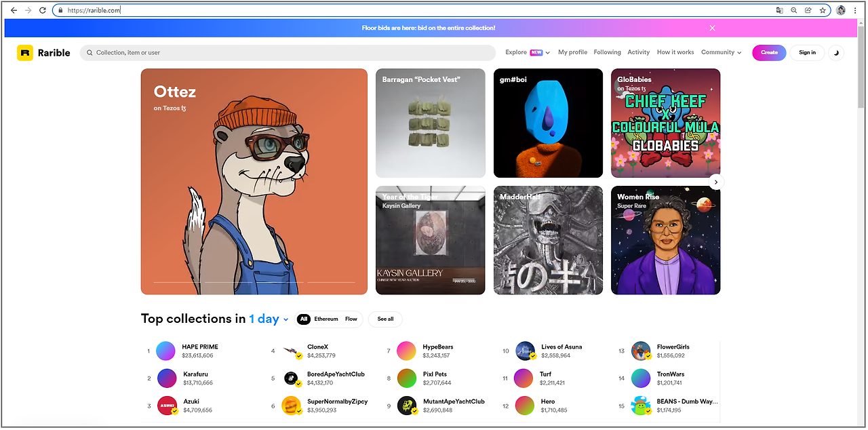Screen dimensions: 868x430
Task: Click See all collections button
Action: click(385, 319)
